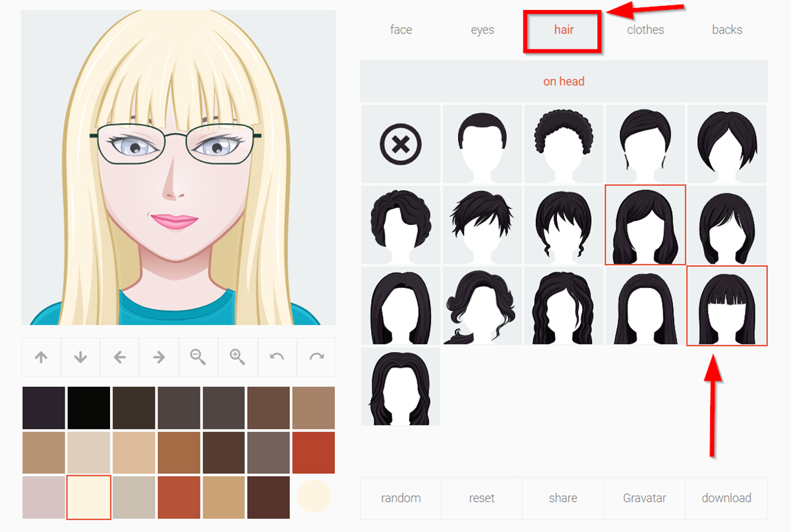Switch to the backs tab

click(727, 30)
